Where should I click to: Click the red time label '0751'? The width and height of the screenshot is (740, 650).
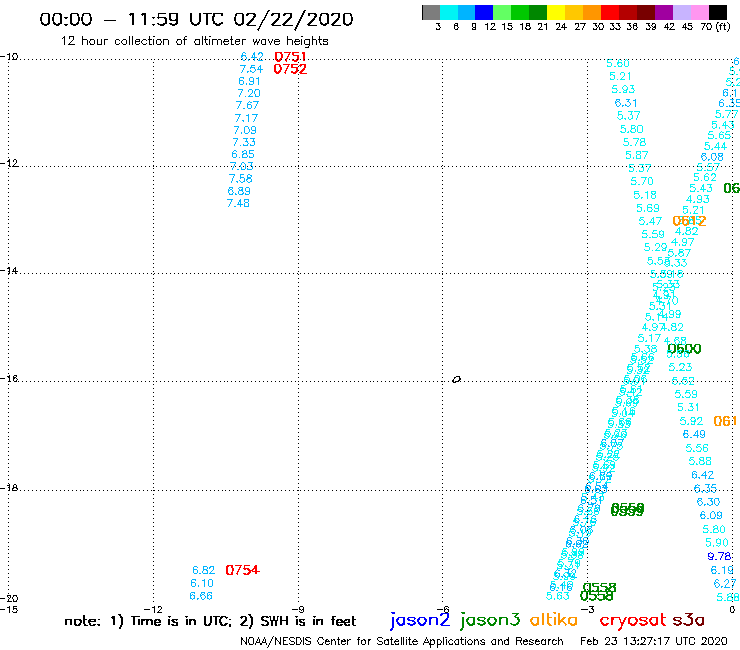[x=290, y=57]
